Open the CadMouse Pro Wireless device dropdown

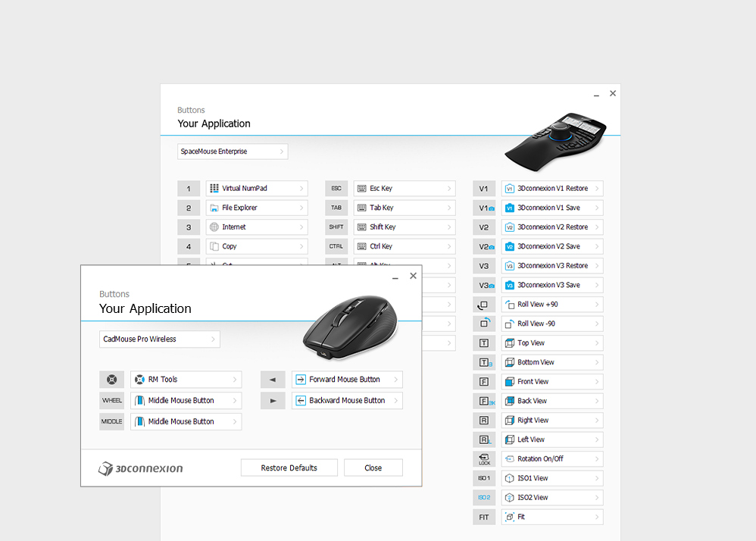pyautogui.click(x=159, y=339)
